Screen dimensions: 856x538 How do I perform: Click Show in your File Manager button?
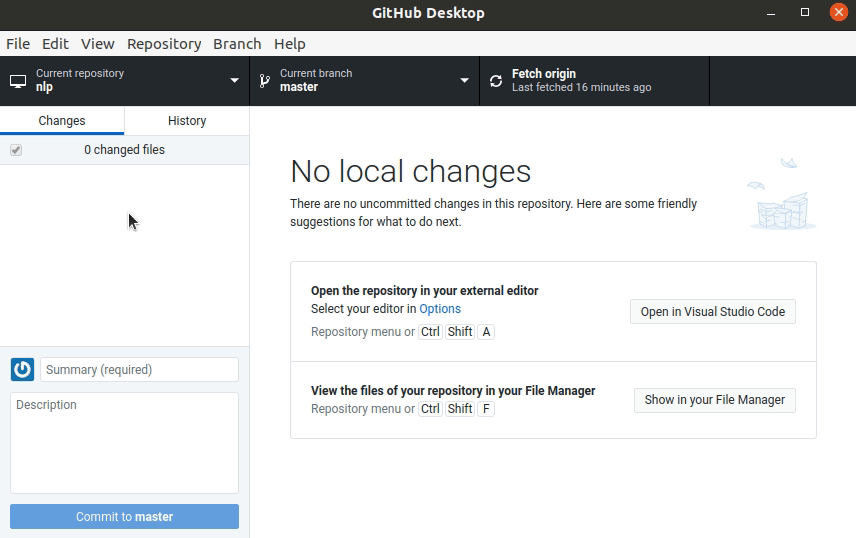(x=715, y=400)
